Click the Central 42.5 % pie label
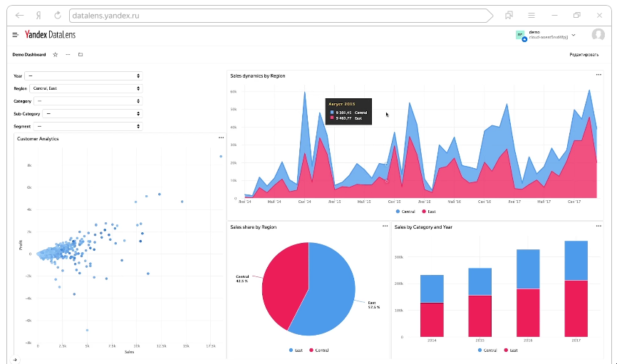This screenshot has height=364, width=617. (x=242, y=279)
